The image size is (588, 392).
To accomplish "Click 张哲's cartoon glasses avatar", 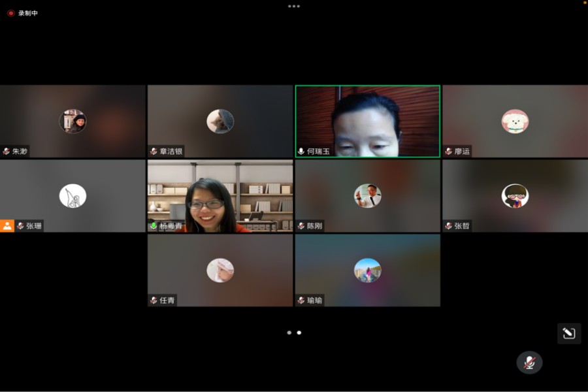I will [515, 195].
